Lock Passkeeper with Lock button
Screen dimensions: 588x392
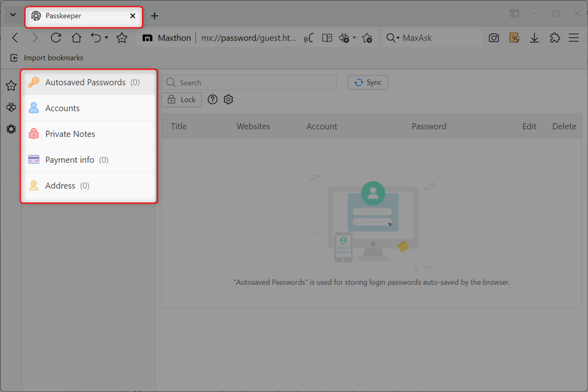point(182,99)
